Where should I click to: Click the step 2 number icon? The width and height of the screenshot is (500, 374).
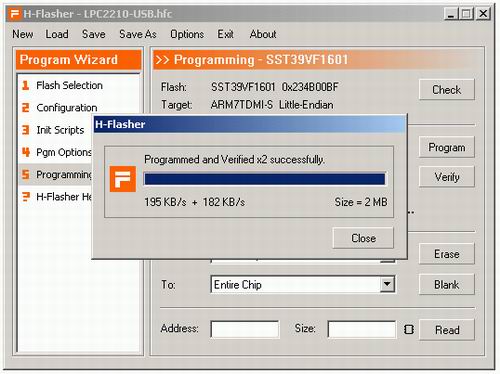point(25,108)
